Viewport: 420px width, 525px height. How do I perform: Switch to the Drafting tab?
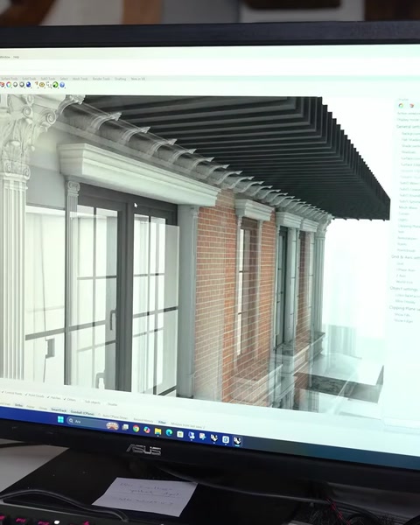coord(120,79)
